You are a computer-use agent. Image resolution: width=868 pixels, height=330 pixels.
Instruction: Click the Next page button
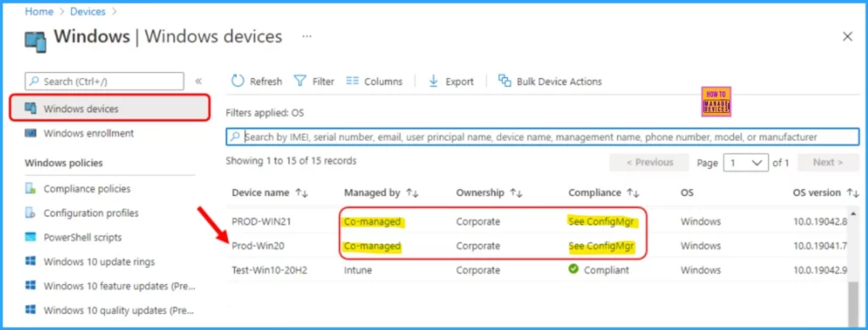pos(828,162)
